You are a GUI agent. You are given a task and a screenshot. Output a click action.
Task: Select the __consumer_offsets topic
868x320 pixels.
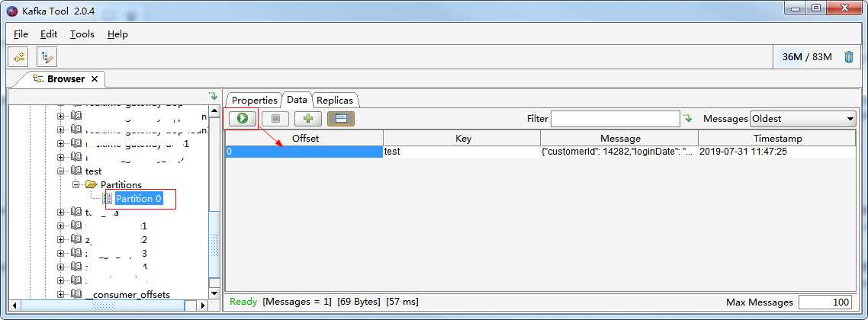[128, 295]
